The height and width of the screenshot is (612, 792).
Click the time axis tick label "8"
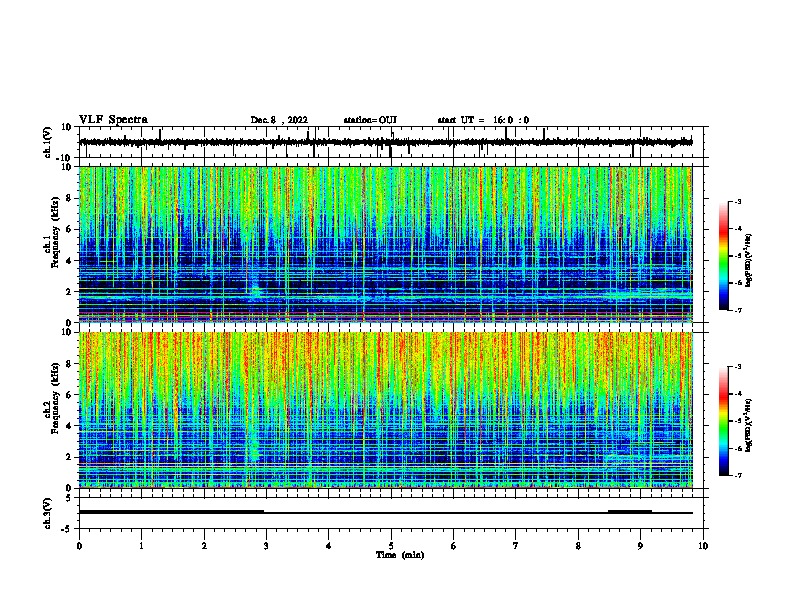coord(578,546)
